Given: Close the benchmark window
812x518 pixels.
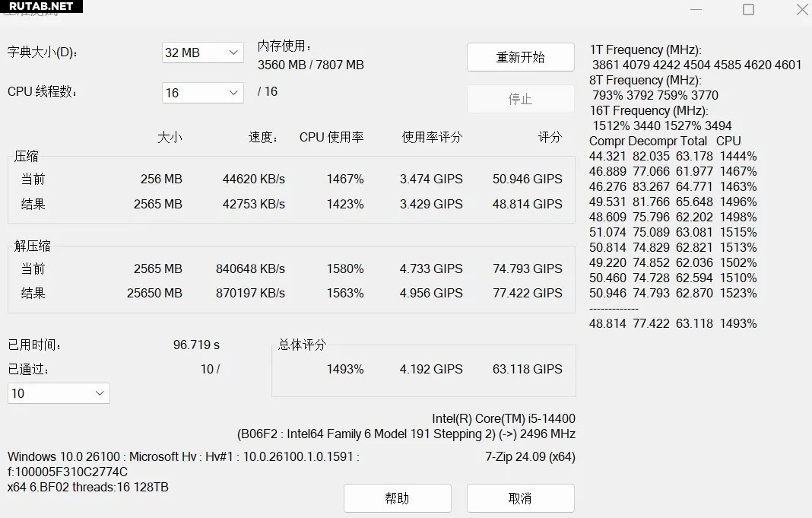Looking at the screenshot, I should [x=801, y=9].
